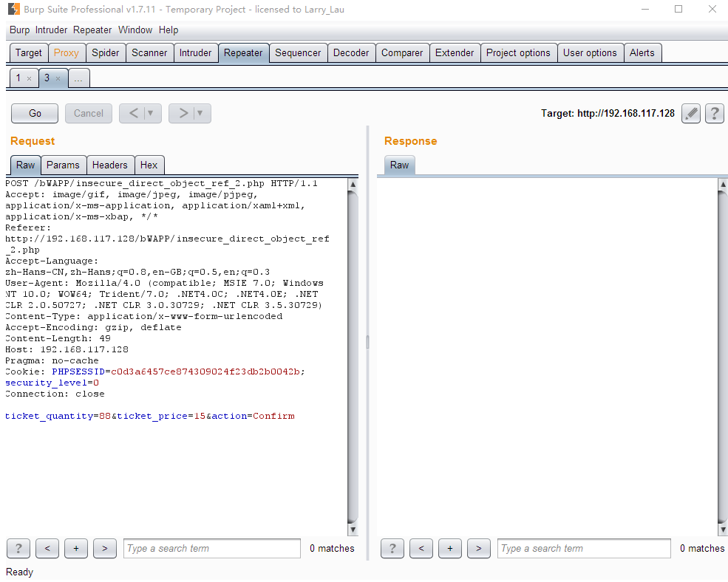
Task: Click the POST request line
Action: tap(162, 183)
